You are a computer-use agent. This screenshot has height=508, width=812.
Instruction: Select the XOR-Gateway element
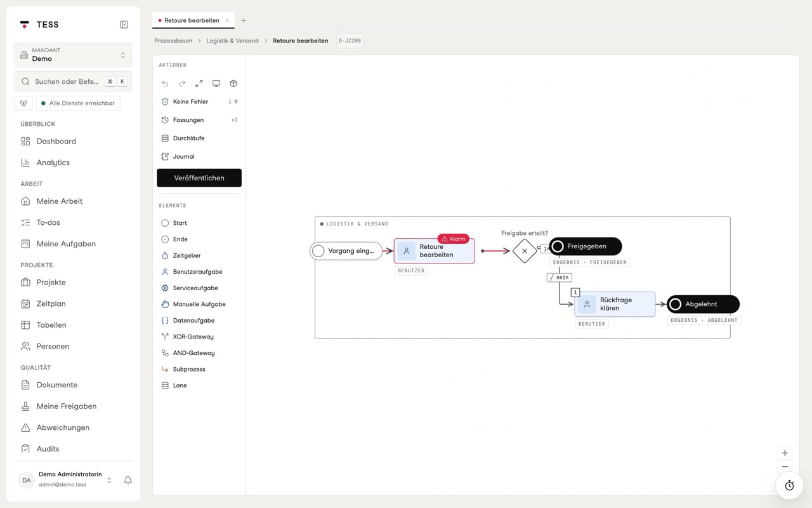click(199, 337)
